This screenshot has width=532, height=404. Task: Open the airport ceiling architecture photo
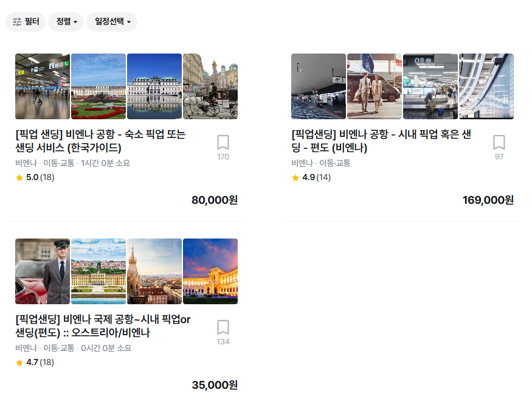click(486, 86)
